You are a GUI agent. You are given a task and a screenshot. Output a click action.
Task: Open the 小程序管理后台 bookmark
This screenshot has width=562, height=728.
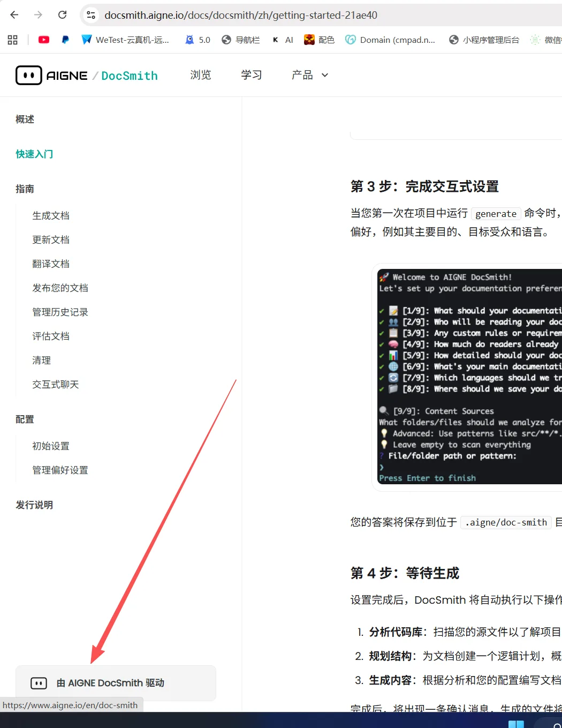(484, 40)
